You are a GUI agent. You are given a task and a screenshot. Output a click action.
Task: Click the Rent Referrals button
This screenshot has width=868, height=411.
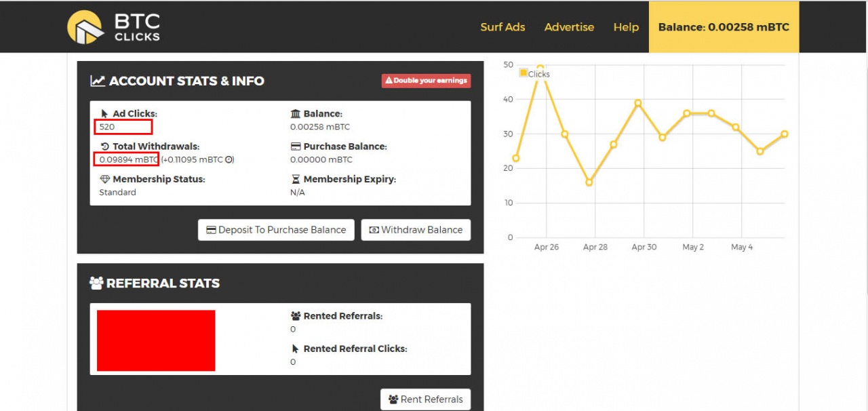pyautogui.click(x=425, y=399)
